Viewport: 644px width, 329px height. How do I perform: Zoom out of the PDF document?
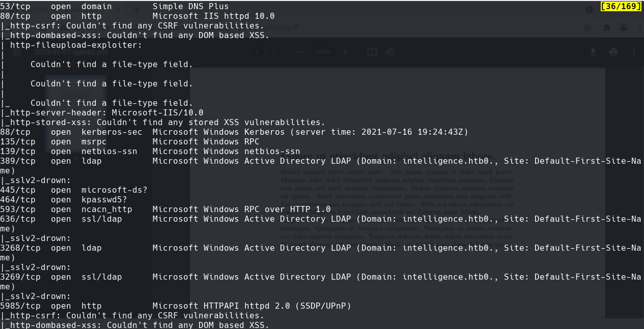coord(299,52)
